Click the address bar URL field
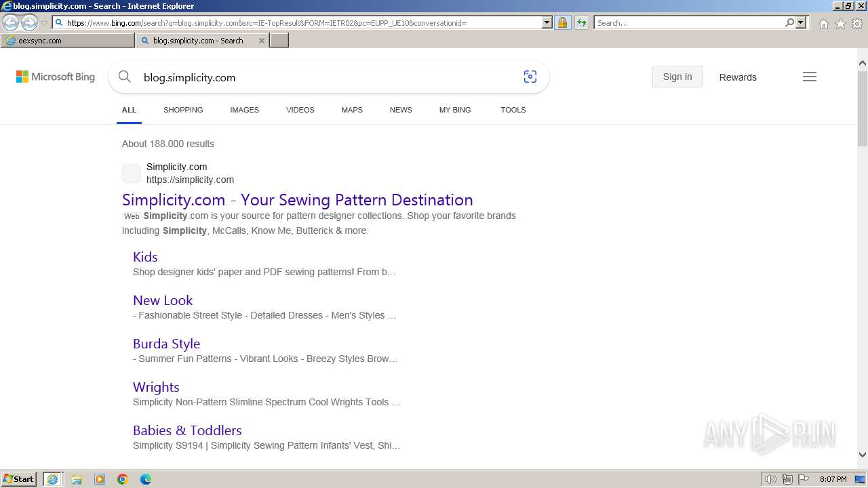868x488 pixels. 302,22
